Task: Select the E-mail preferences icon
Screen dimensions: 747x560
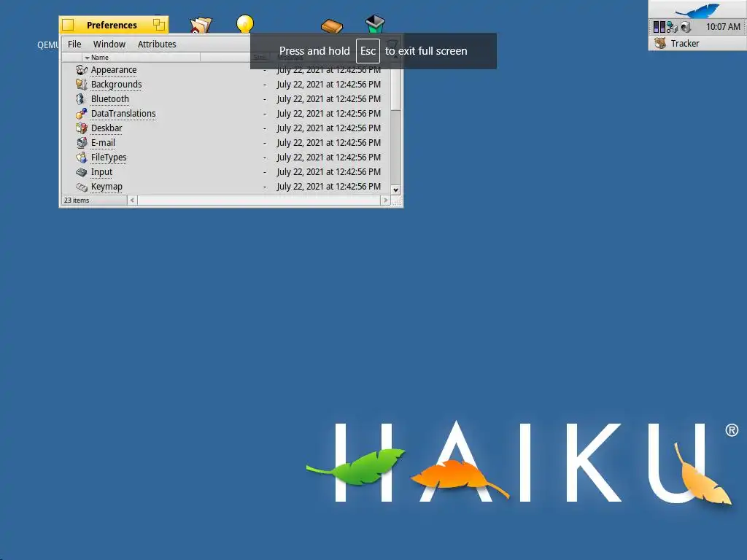Action: click(82, 143)
